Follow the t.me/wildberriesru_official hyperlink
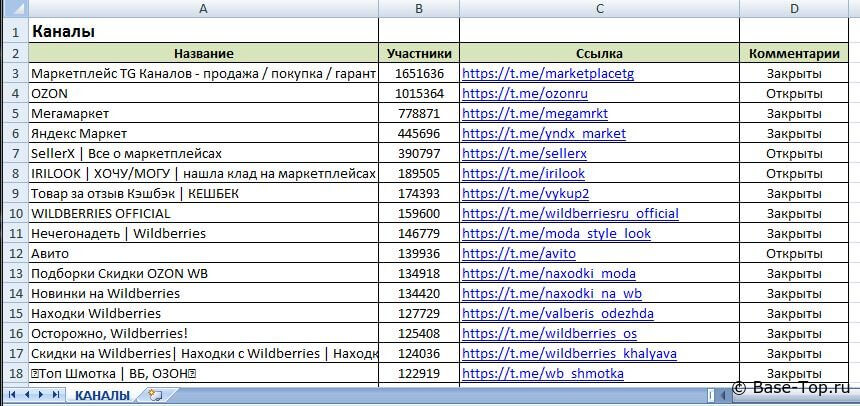The image size is (860, 406). (x=570, y=214)
